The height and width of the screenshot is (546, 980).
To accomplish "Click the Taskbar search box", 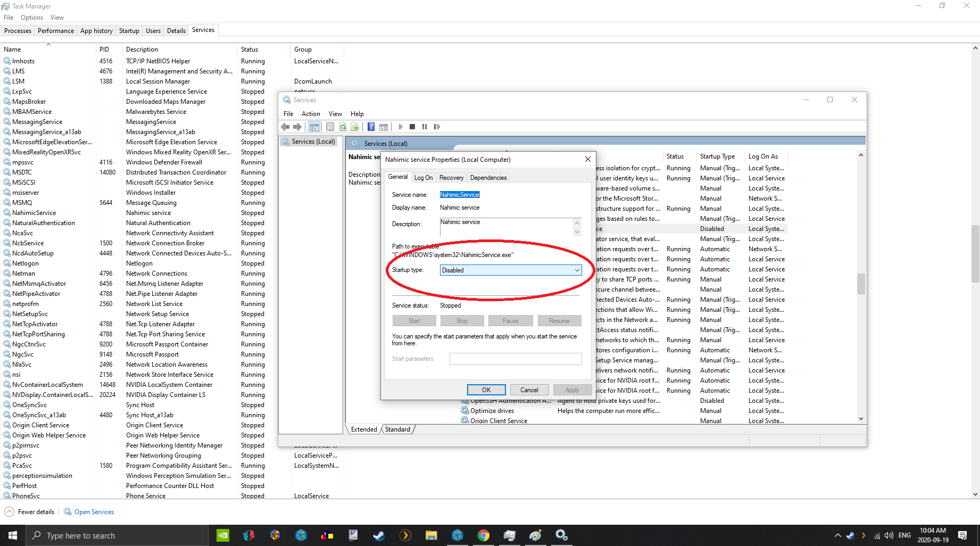I will [117, 535].
